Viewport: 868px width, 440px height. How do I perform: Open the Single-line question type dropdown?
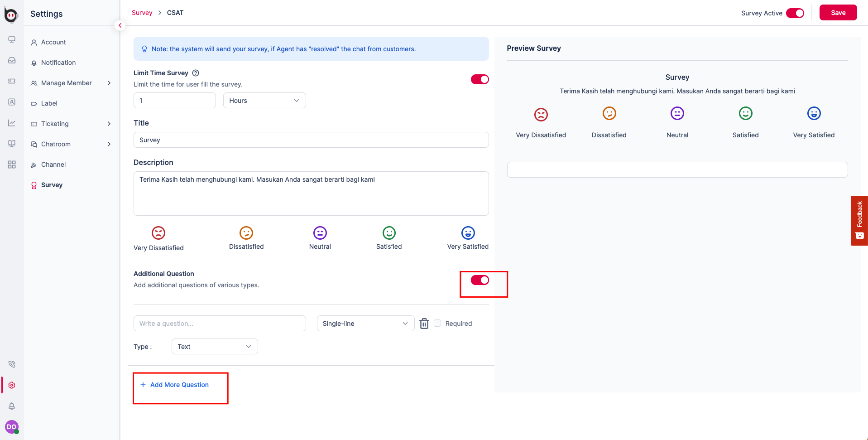tap(365, 324)
